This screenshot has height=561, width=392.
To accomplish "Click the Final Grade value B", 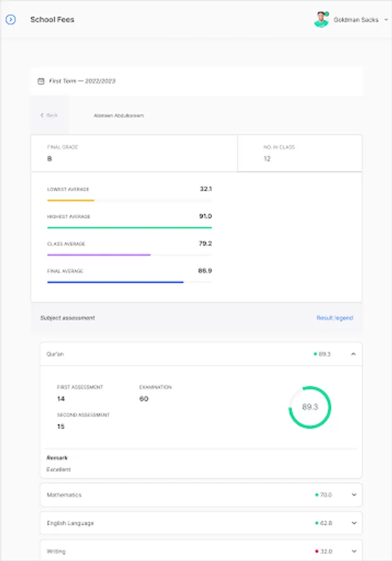I will click(49, 158).
